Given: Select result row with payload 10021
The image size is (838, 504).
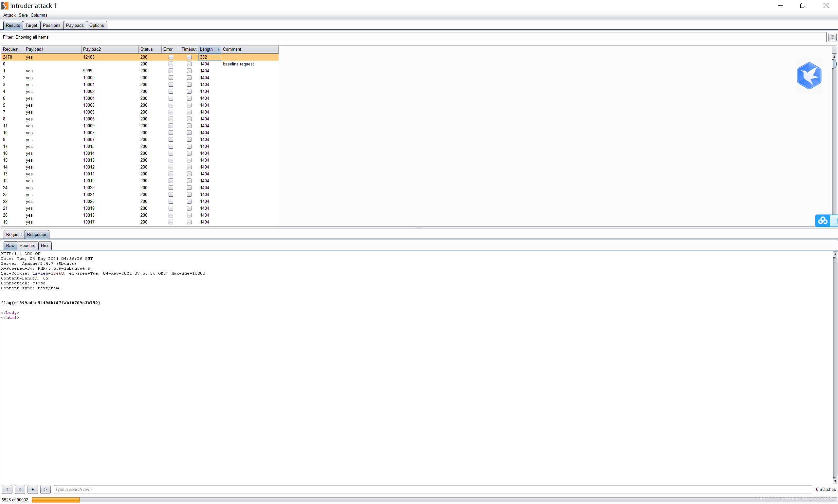Looking at the screenshot, I should [140, 195].
